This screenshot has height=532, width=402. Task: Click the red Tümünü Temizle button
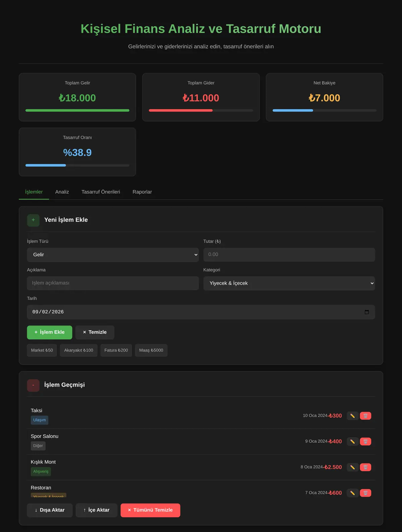tap(150, 510)
